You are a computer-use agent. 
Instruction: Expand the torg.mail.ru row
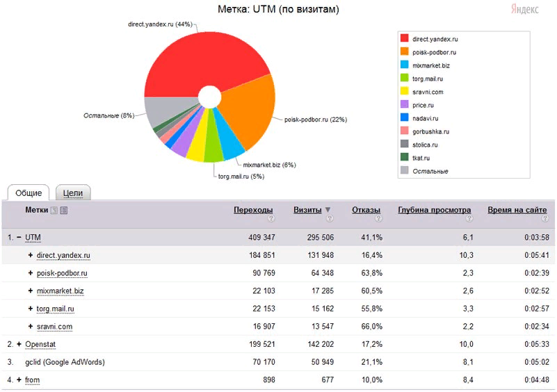31,308
